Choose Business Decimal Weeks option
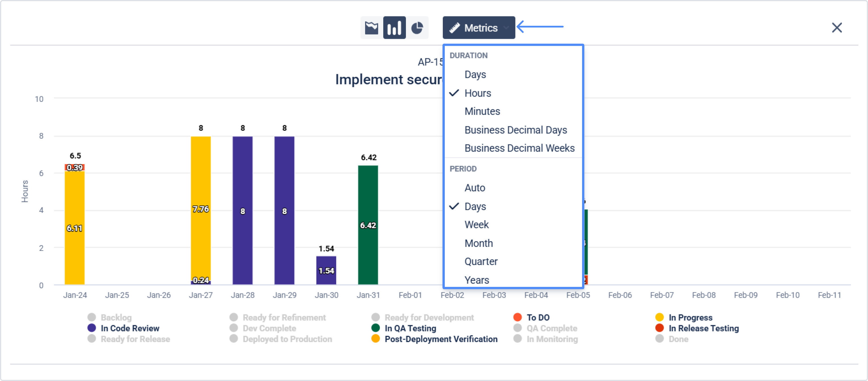Viewport: 868px width, 381px height. click(x=519, y=148)
